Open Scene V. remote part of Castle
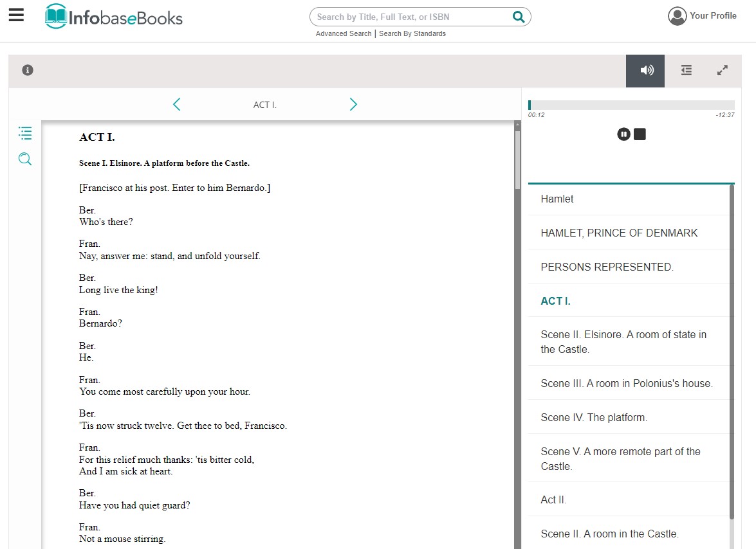Image resolution: width=756 pixels, height=549 pixels. (629, 458)
